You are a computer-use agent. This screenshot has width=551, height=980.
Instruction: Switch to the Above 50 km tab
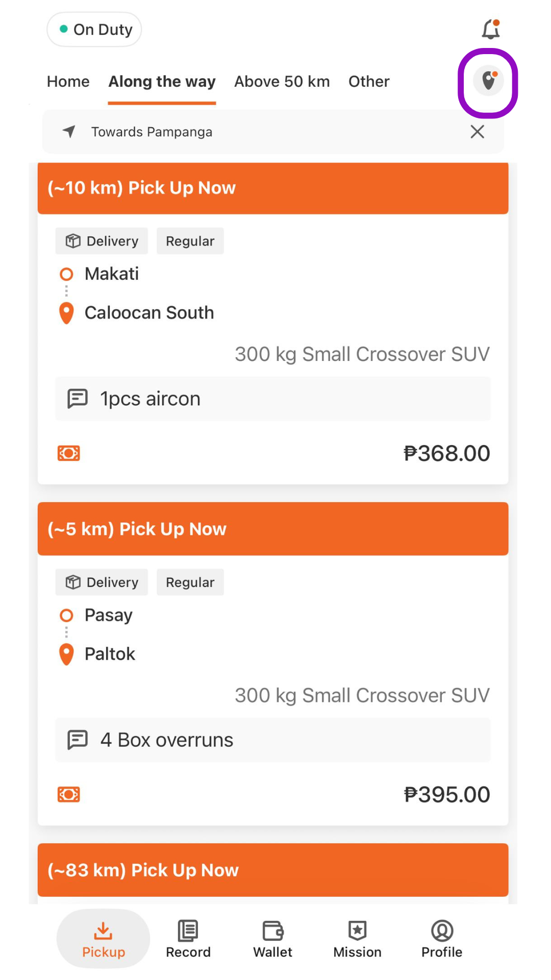point(282,82)
